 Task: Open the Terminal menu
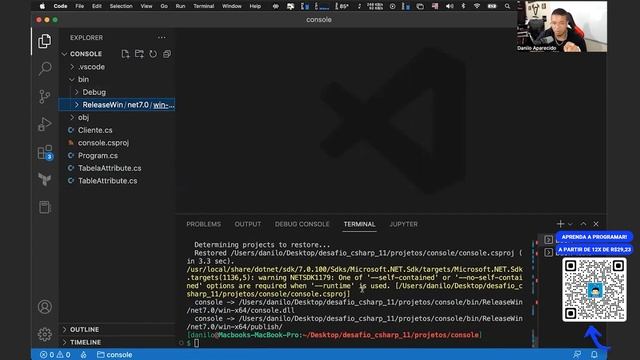204,6
